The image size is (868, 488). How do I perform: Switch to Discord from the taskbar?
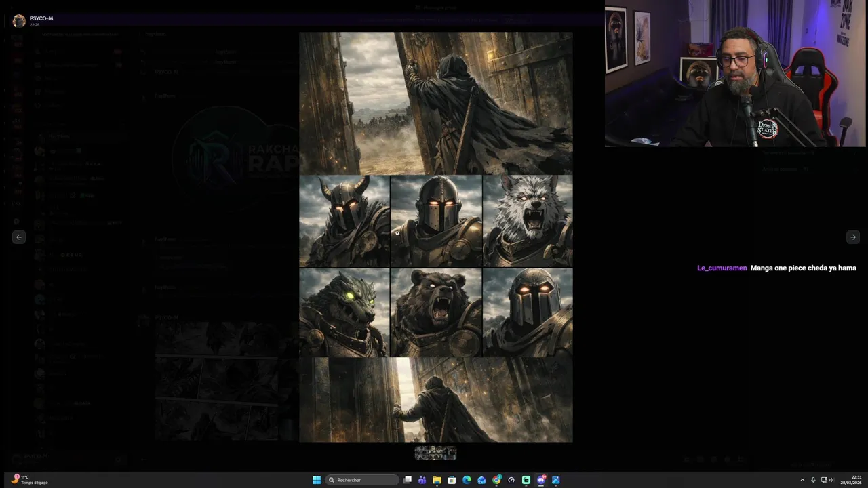541,480
